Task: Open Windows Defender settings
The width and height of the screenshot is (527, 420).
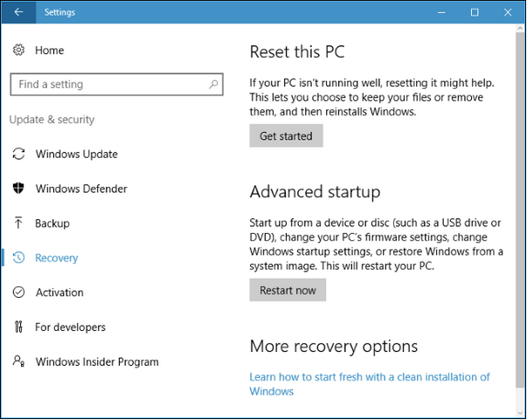Action: coord(81,189)
